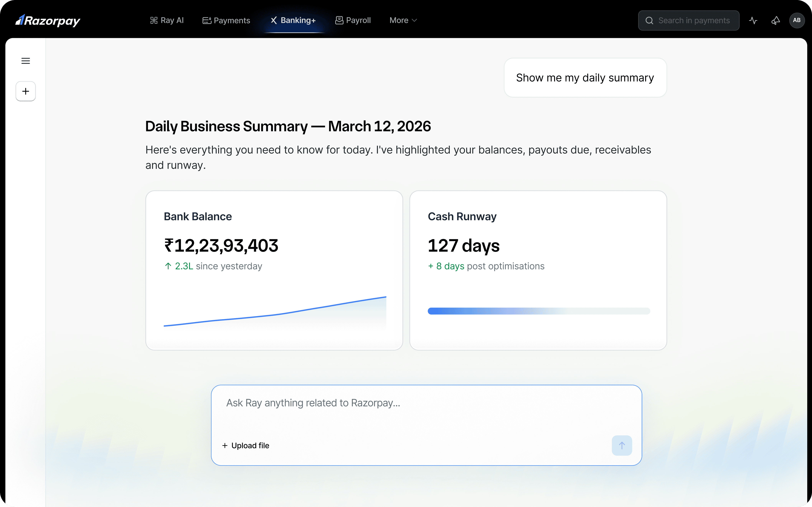Open the AB profile avatar
This screenshot has height=507, width=812.
(797, 21)
